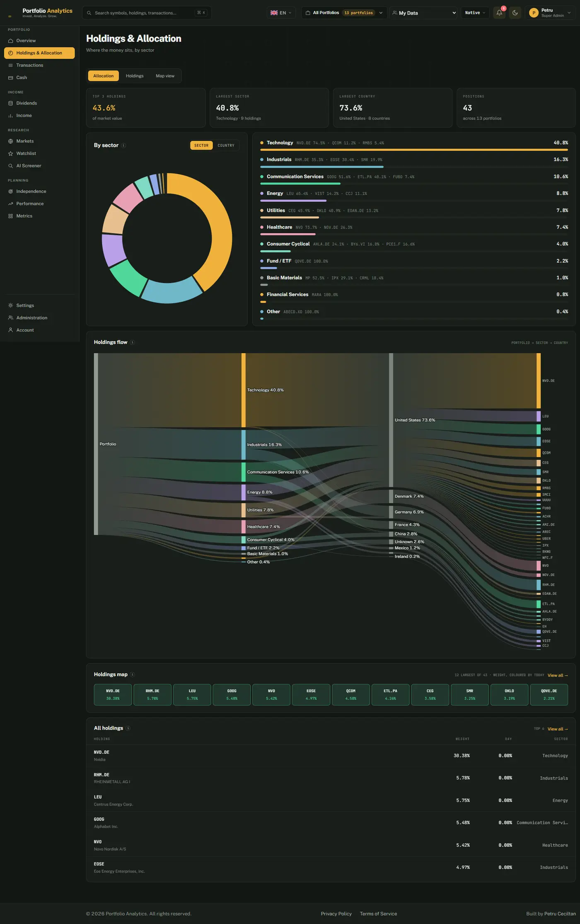The width and height of the screenshot is (580, 924).
Task: Open the Native currency dropdown
Action: 475,13
